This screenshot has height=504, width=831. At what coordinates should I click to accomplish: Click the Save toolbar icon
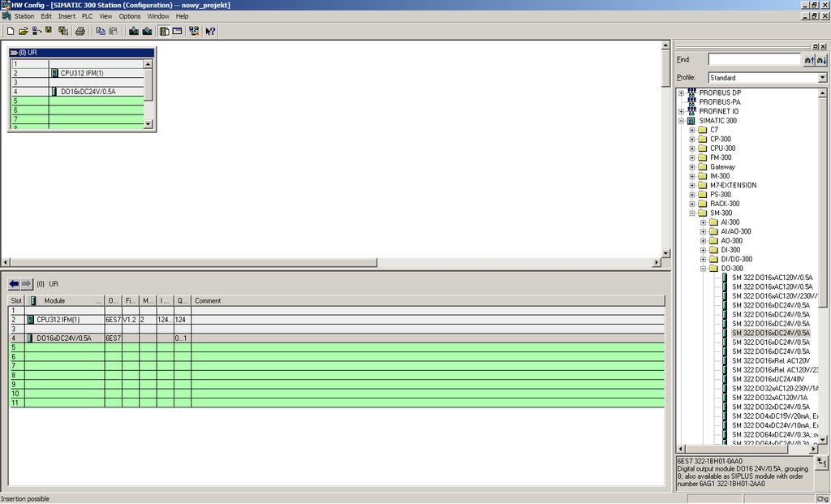(49, 31)
